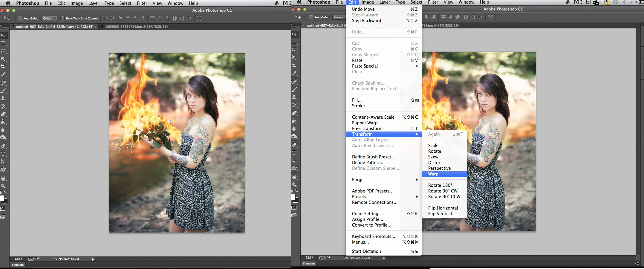
Task: Click Undo Move in Edit menu
Action: tap(384, 9)
